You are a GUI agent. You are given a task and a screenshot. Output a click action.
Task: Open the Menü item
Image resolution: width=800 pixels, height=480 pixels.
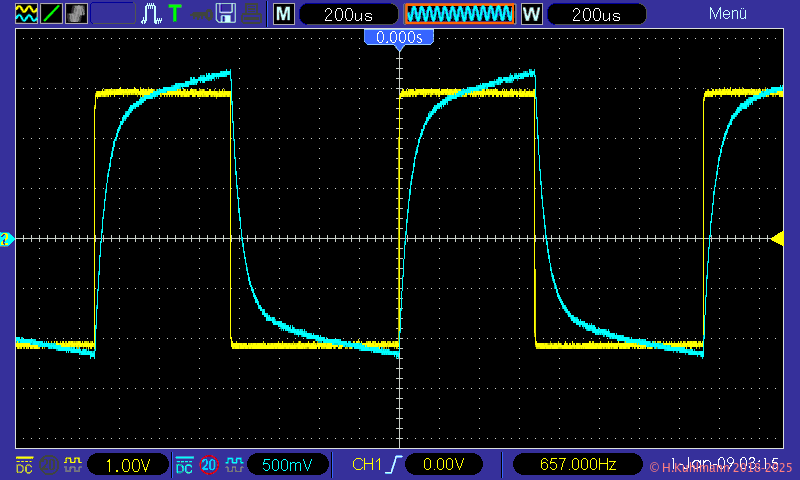point(728,14)
